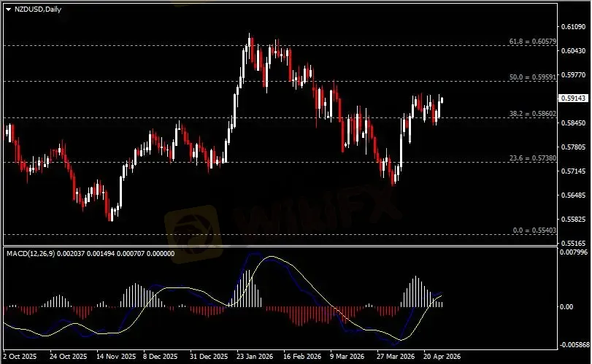Click the 0.59770 price axis value
Viewport: 592px width, 364px height.
coord(573,74)
